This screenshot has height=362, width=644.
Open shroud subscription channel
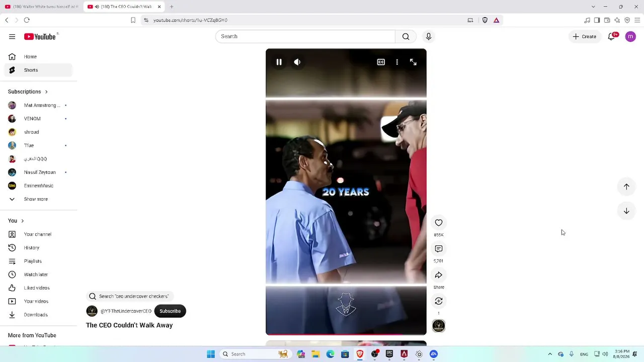38,132
